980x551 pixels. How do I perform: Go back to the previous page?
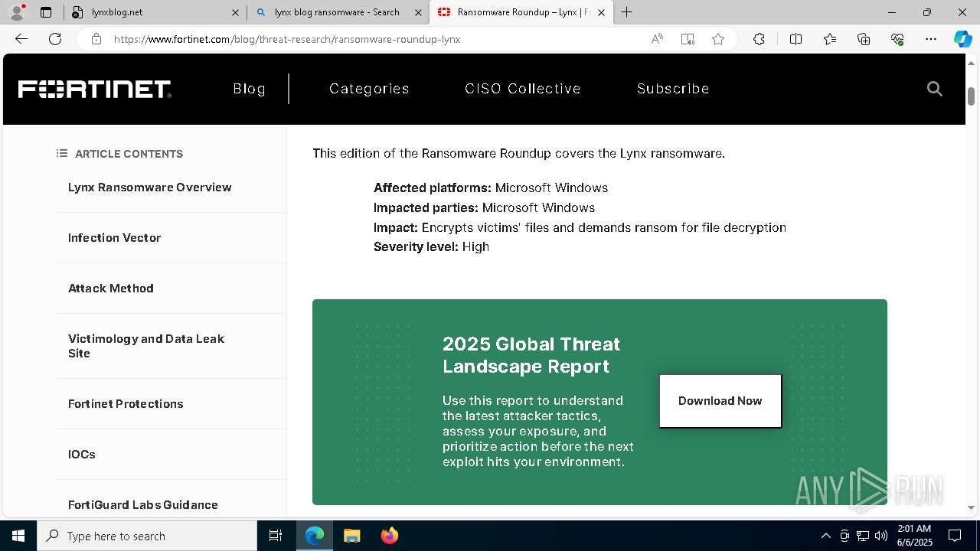[x=21, y=39]
